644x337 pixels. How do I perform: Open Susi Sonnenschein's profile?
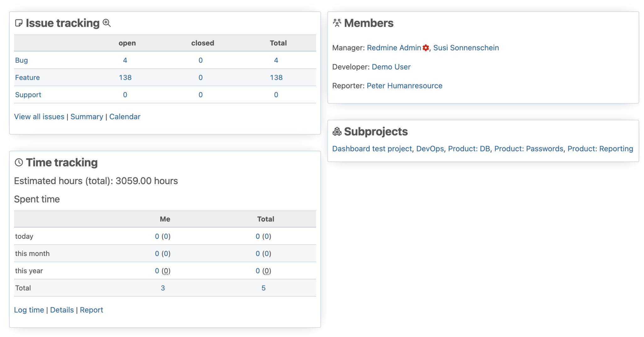coord(466,48)
